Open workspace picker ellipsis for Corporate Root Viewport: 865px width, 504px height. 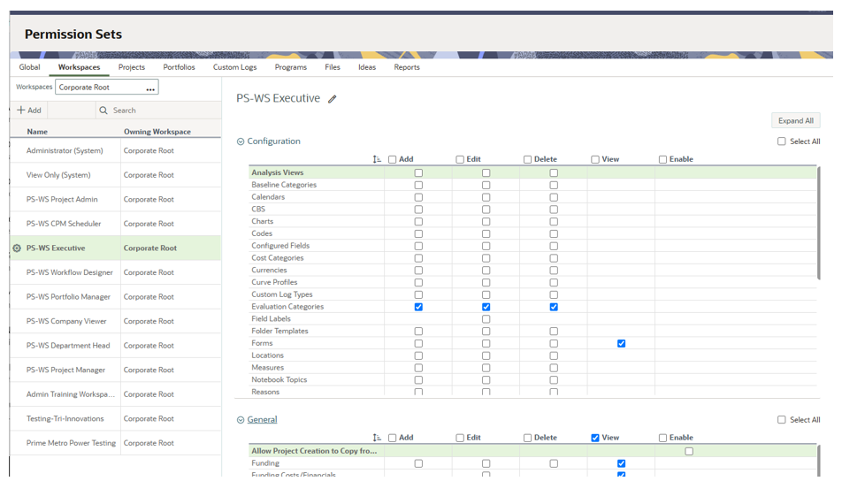click(x=150, y=88)
